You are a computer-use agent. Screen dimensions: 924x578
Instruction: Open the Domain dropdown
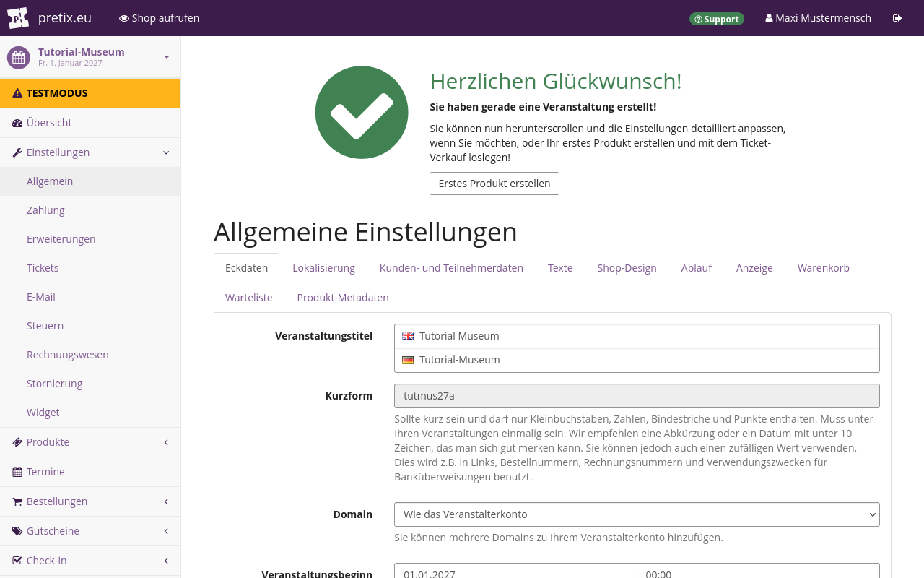(637, 514)
